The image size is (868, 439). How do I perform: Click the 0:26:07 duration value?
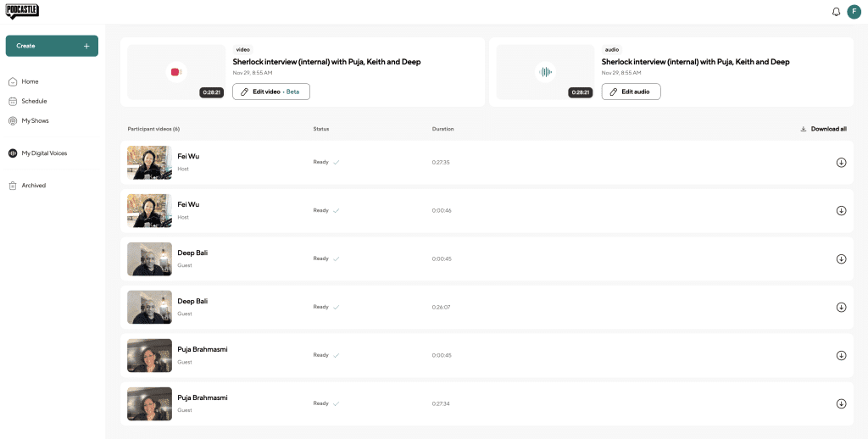tap(441, 308)
